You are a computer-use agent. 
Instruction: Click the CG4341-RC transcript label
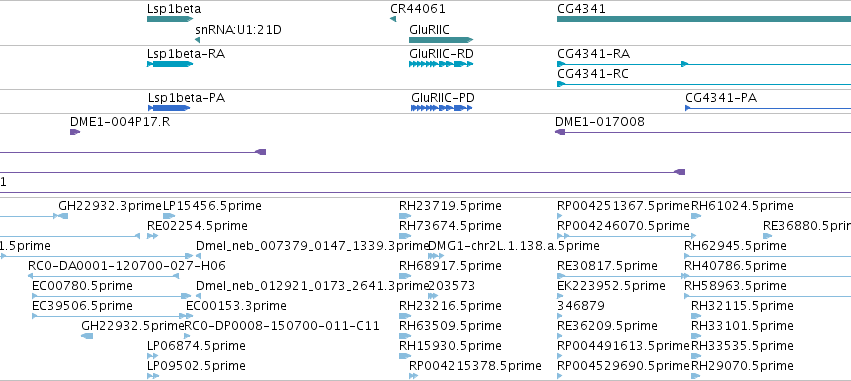pyautogui.click(x=593, y=74)
